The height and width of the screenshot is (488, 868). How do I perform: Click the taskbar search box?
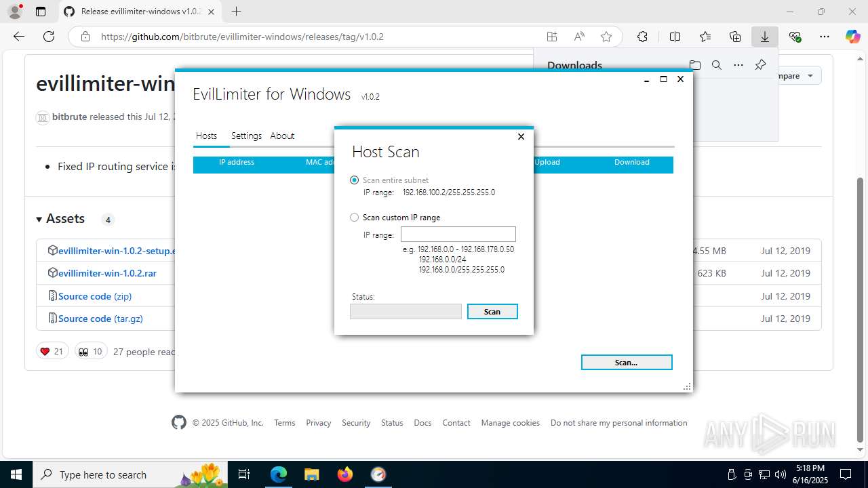(x=131, y=474)
